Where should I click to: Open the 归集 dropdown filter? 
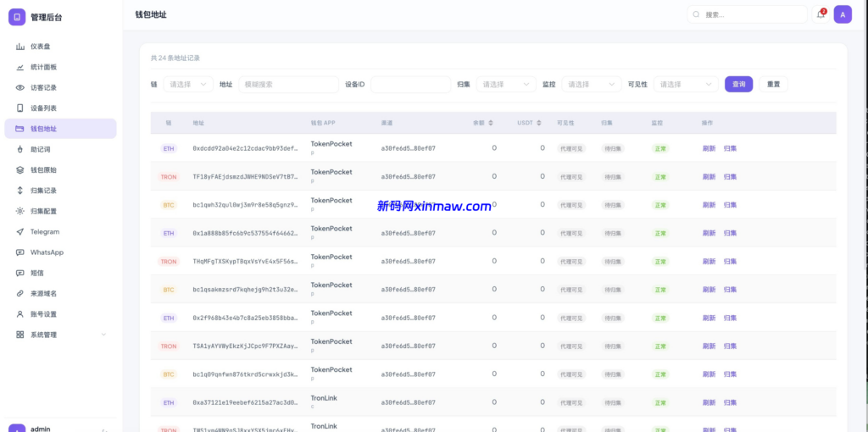pyautogui.click(x=506, y=85)
